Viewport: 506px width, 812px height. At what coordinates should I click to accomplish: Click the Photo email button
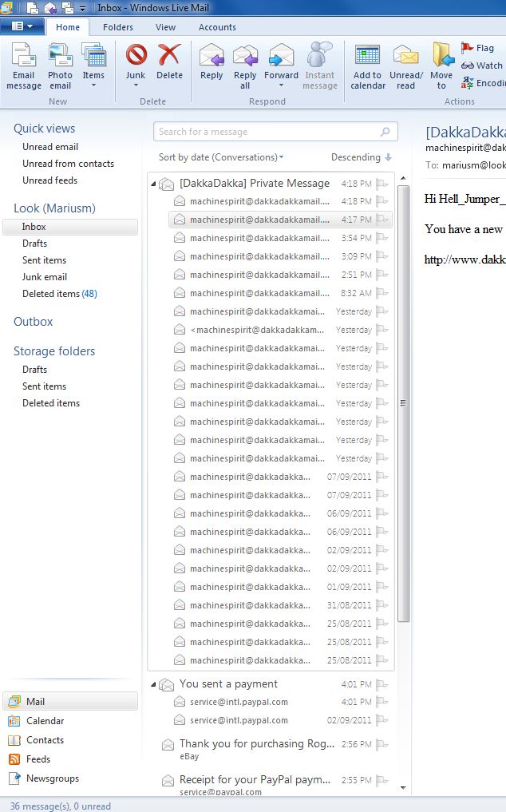(x=60, y=66)
